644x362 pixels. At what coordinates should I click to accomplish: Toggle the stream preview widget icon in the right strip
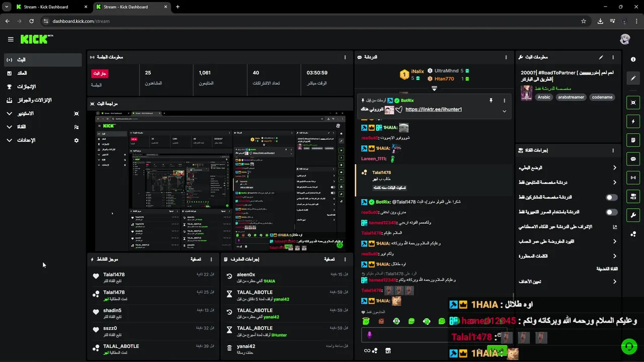(x=633, y=103)
